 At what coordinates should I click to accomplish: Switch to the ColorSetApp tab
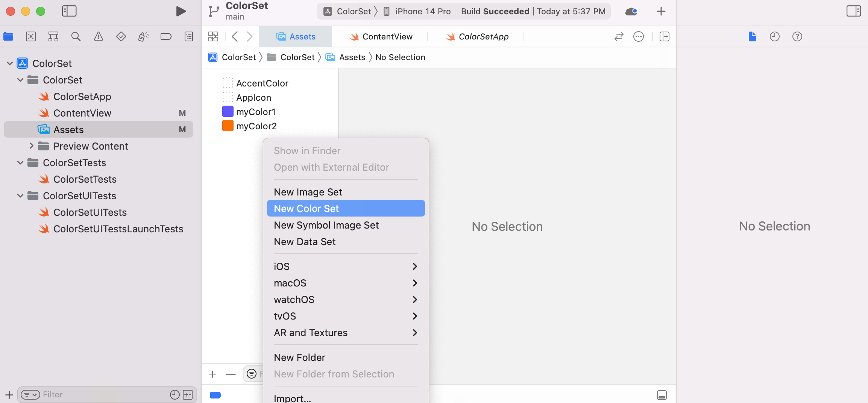pos(476,36)
